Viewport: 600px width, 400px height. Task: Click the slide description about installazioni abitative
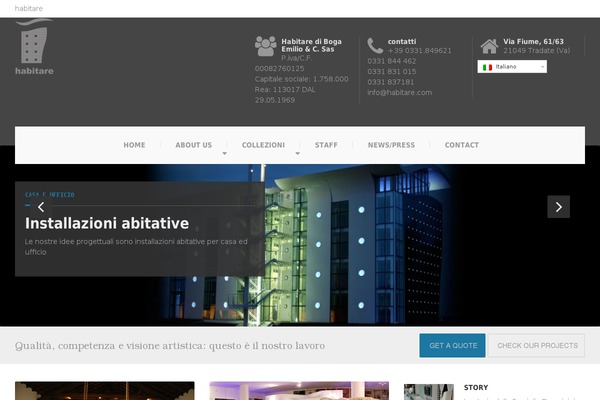point(136,247)
